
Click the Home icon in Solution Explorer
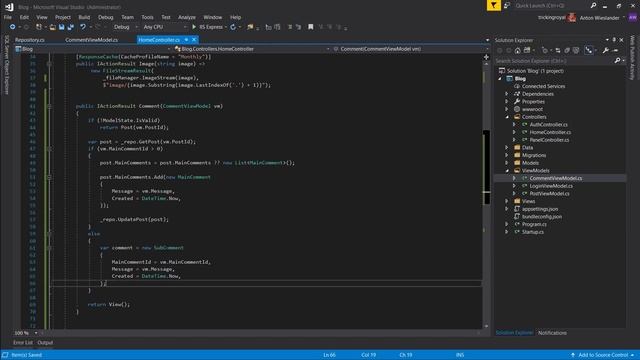click(x=518, y=50)
